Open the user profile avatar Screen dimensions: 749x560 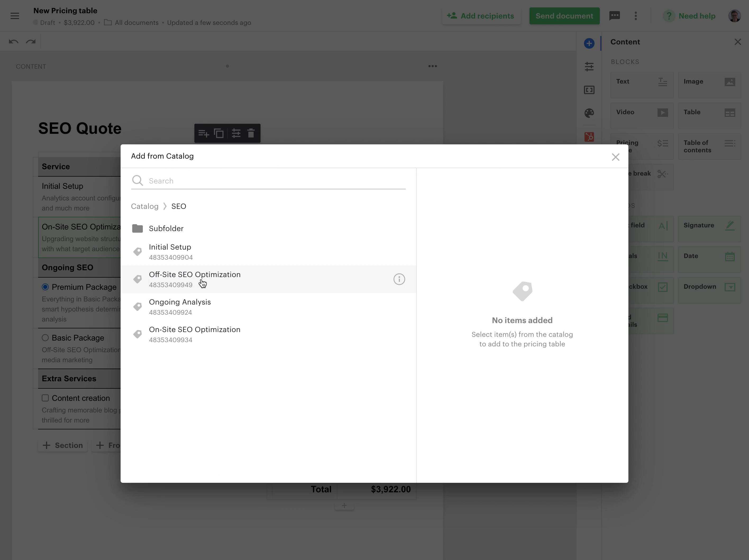(x=734, y=16)
